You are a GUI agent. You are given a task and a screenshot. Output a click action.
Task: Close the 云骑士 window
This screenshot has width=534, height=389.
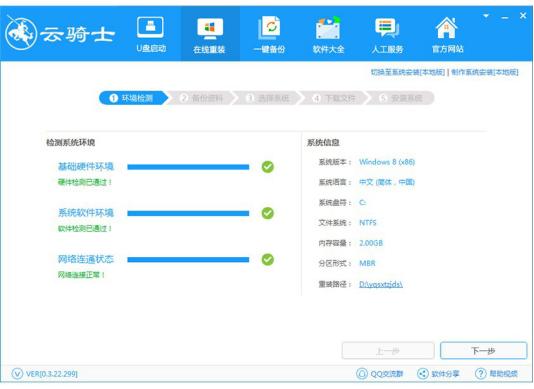(523, 15)
